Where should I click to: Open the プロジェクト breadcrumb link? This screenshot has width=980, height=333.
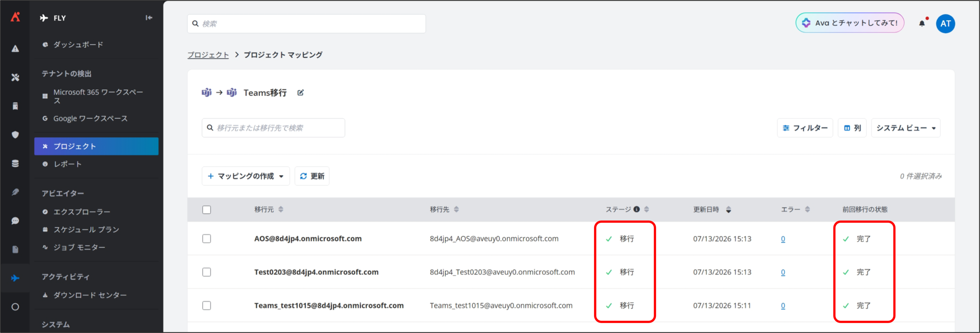(208, 55)
